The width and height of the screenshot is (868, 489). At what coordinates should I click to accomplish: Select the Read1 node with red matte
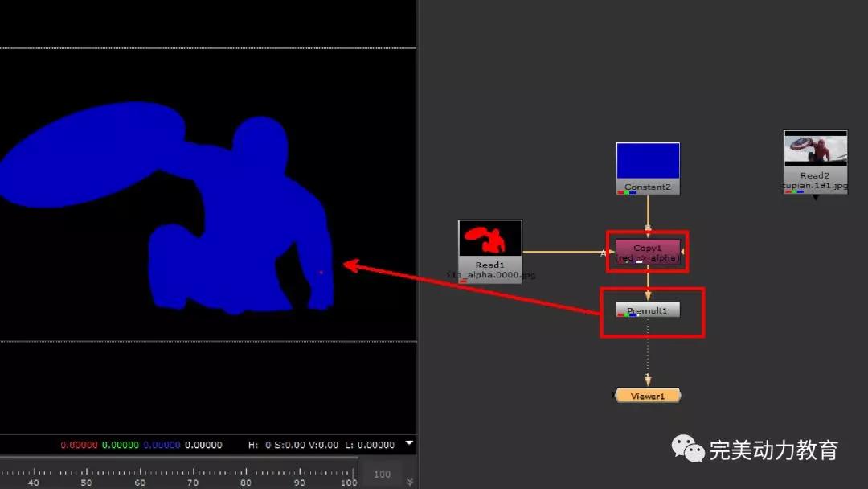click(x=490, y=252)
